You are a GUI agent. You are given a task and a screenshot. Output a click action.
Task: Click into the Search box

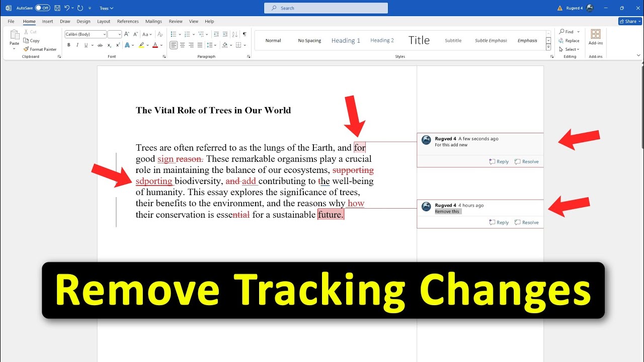pyautogui.click(x=326, y=8)
